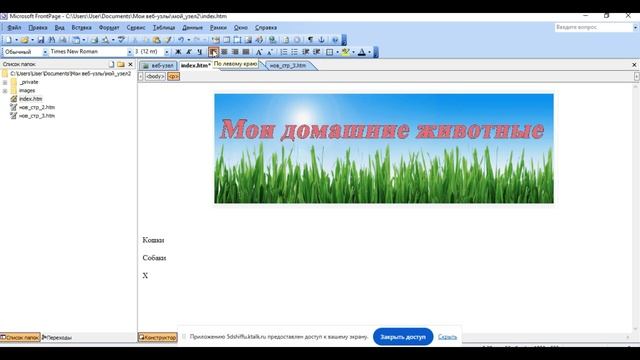Image resolution: width=640 pixels, height=360 pixels.
Task: Open the Toggle Pane dropdown arrow
Action: point(84,40)
